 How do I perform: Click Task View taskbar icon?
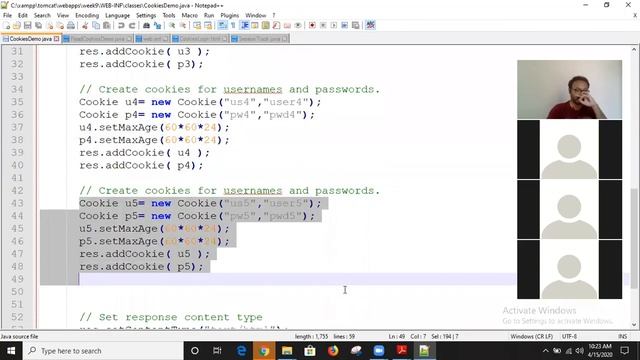tap(217, 351)
